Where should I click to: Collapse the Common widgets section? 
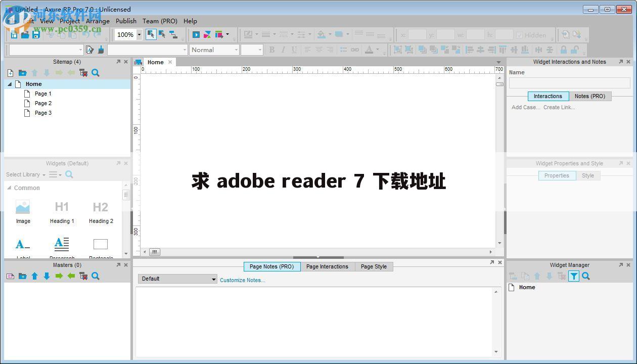9,188
